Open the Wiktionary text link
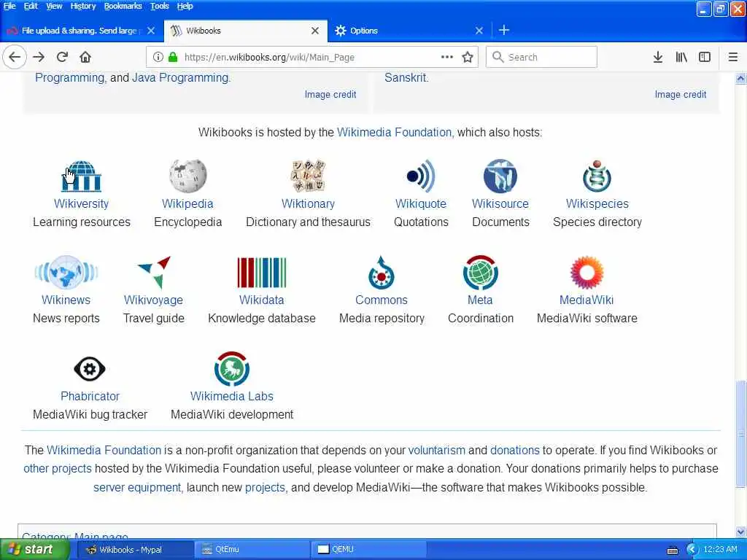 (x=309, y=204)
